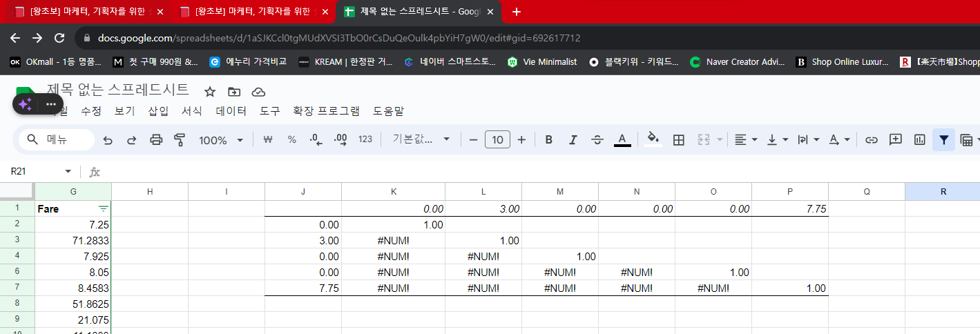Rename the spreadsheet title 제목 없는 스프레드시트
This screenshot has height=334, width=980.
[118, 90]
